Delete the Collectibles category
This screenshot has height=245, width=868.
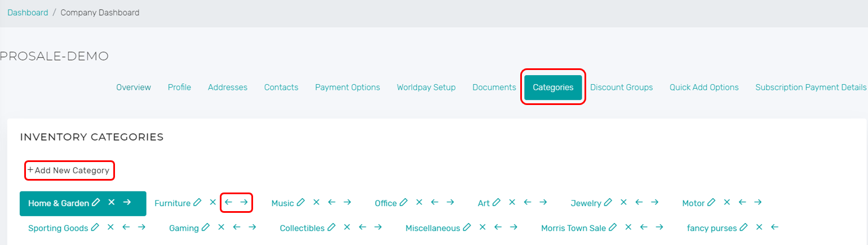(x=347, y=227)
